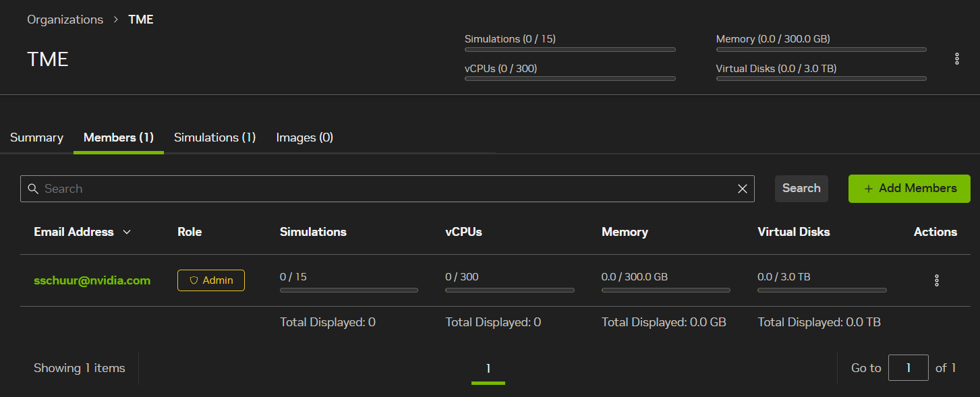Clear the search field with the X icon
Image resolution: width=980 pixels, height=397 pixels.
(x=742, y=189)
